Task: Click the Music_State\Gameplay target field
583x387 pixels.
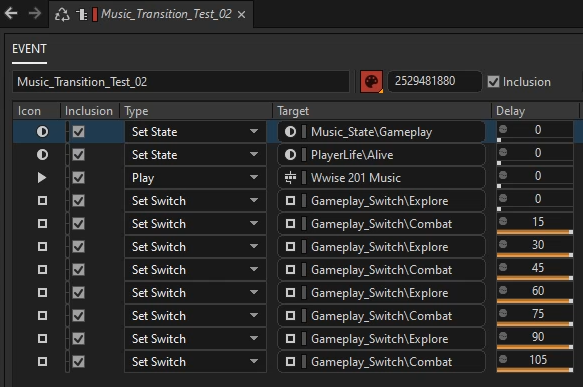Action: (381, 132)
